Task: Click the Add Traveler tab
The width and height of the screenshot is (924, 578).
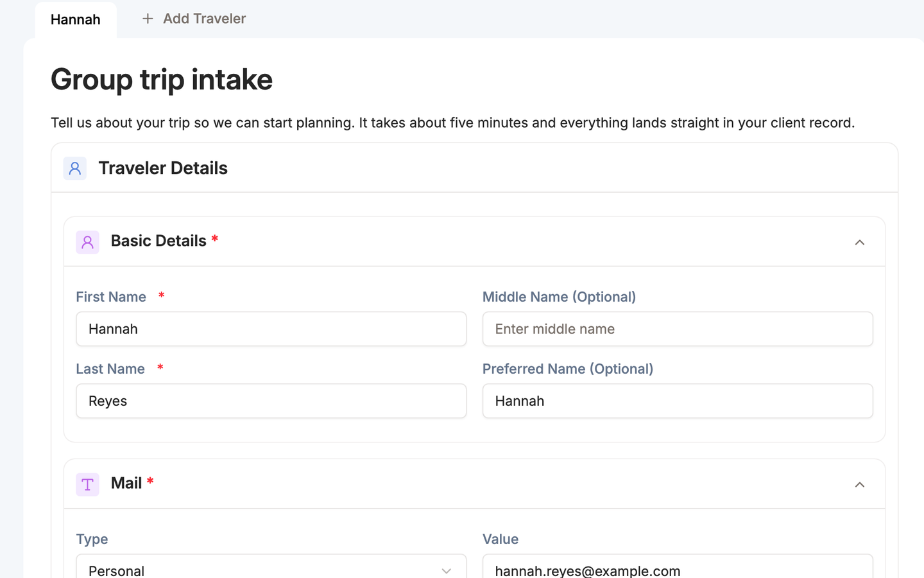Action: (194, 19)
